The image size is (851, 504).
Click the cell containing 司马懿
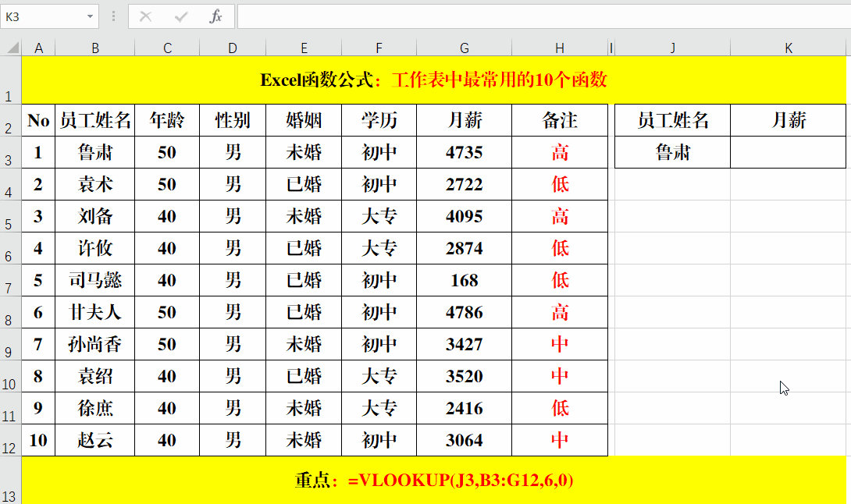click(x=95, y=280)
